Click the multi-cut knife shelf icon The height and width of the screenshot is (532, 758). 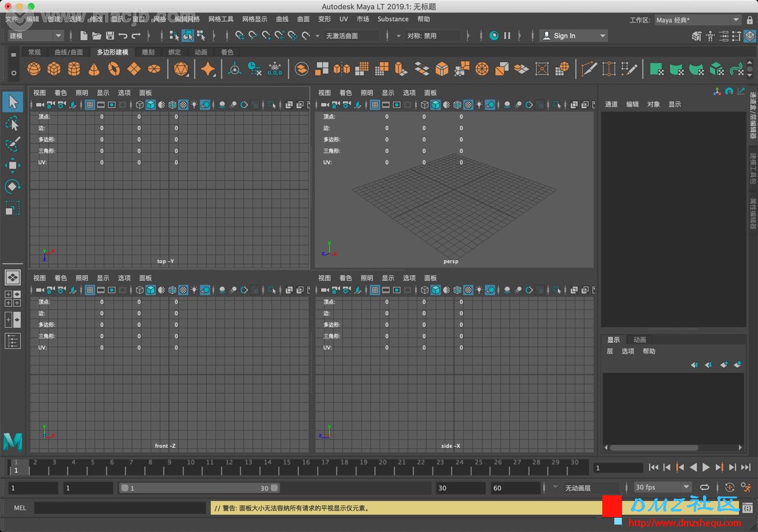589,69
